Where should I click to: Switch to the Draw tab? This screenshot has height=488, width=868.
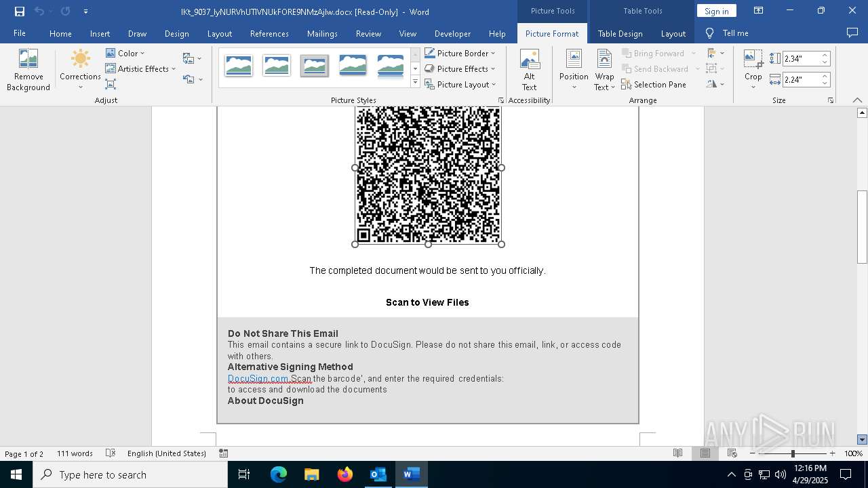[x=137, y=33]
